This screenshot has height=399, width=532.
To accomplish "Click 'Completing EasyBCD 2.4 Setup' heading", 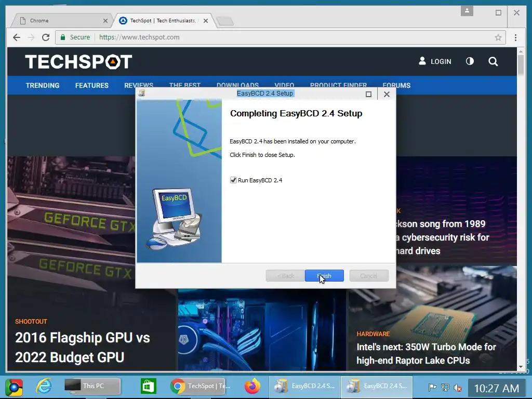I will point(296,113).
